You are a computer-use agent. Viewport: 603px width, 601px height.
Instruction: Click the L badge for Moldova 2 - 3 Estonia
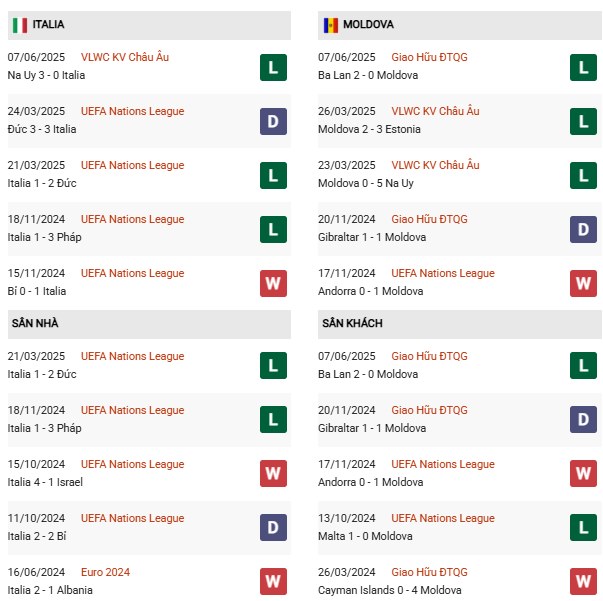point(583,121)
